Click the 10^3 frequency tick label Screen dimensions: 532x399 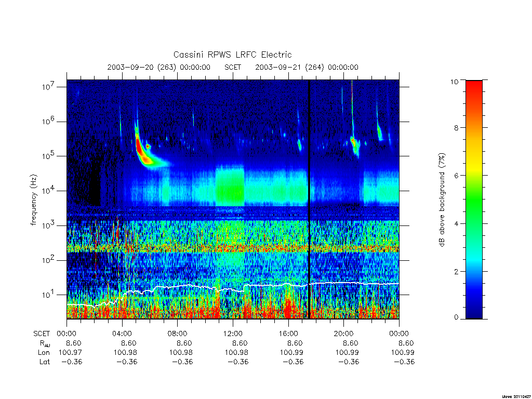click(48, 225)
